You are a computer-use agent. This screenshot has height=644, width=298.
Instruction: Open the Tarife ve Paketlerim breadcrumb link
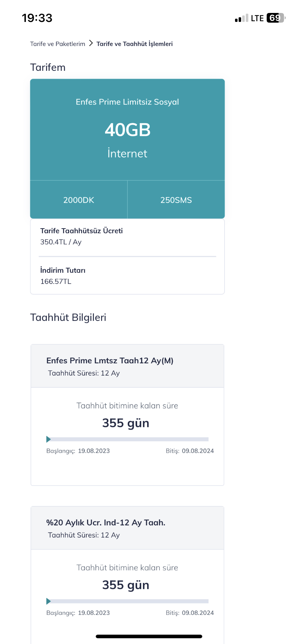58,44
